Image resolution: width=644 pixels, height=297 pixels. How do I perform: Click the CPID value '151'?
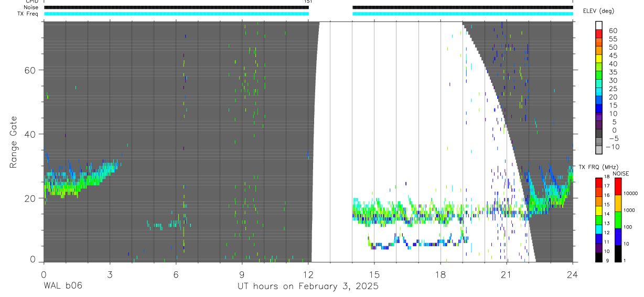[x=307, y=2]
